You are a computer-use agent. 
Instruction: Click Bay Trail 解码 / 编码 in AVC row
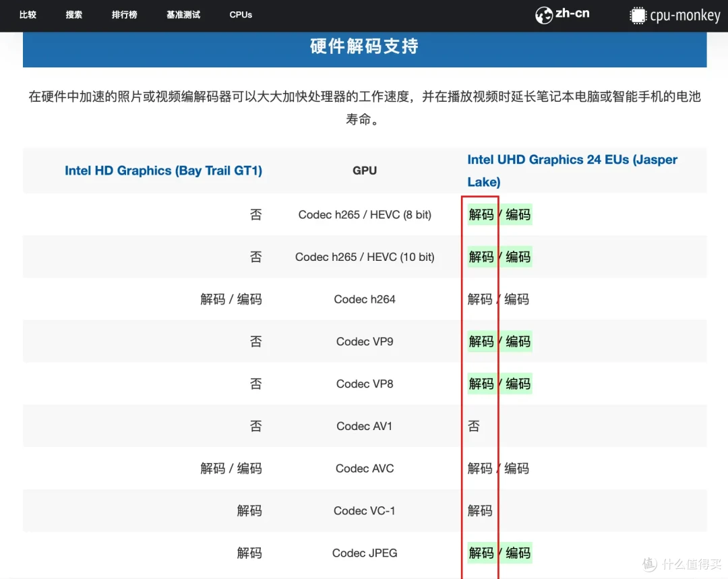pos(231,468)
